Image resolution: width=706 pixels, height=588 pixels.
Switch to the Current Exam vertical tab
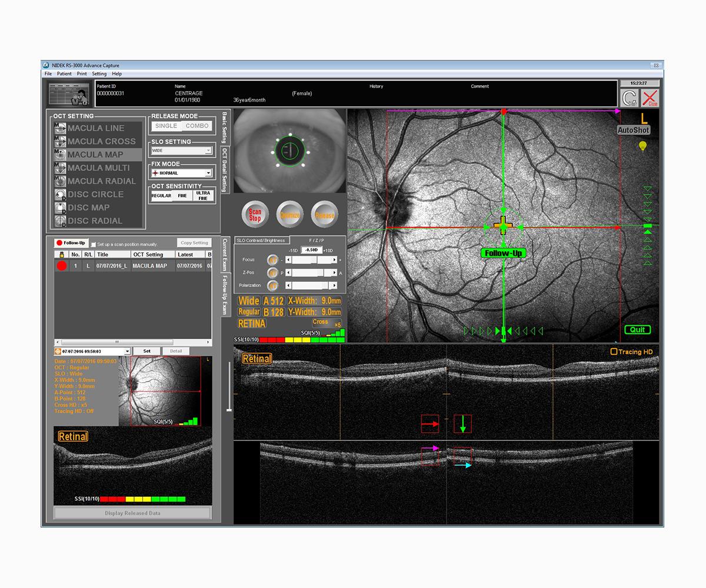pos(225,255)
